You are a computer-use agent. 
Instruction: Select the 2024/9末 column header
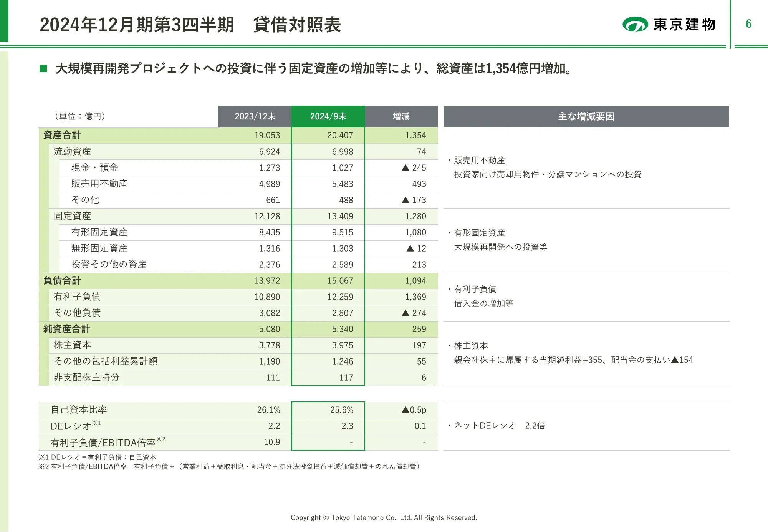point(328,116)
